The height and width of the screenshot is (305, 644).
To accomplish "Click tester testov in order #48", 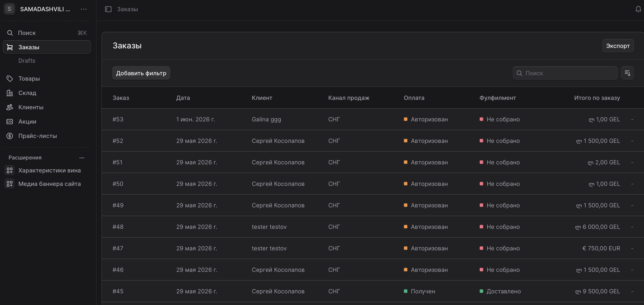I will coord(269,227).
